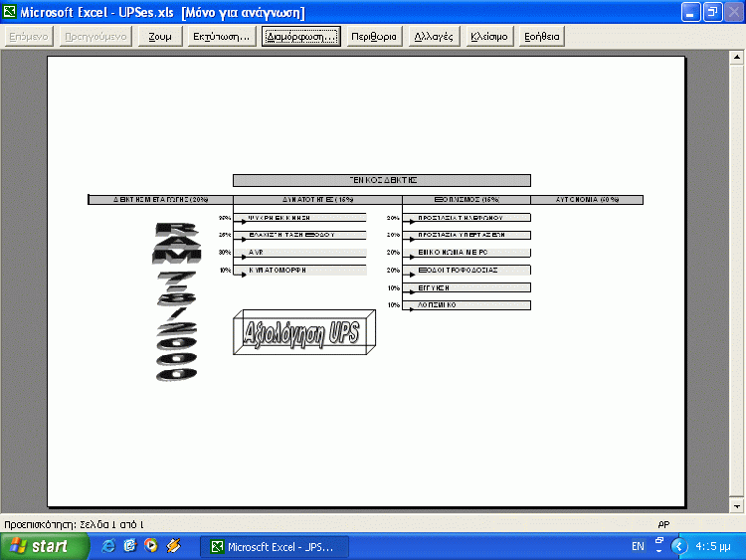Click the ΛΟΓΙΣΜΙΚΟ row in preview
The image size is (746, 560).
click(x=466, y=305)
